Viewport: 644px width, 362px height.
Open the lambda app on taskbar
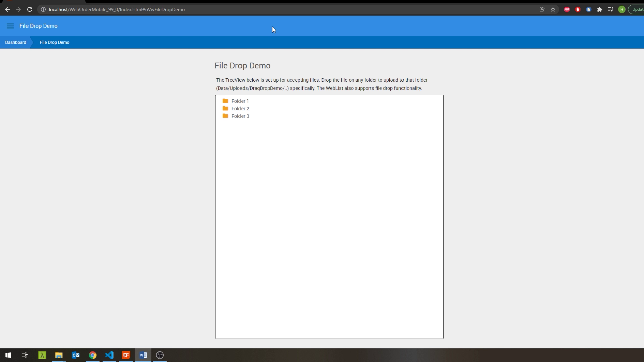click(x=42, y=355)
